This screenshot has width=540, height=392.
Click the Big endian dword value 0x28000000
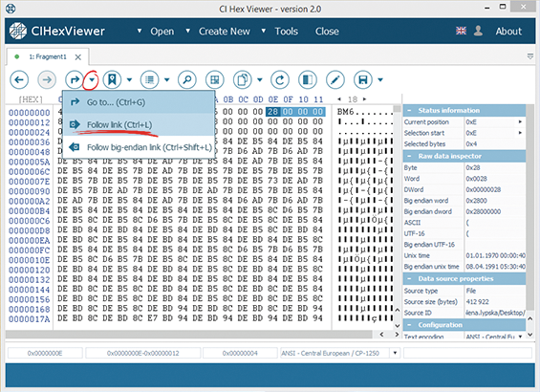pos(484,211)
